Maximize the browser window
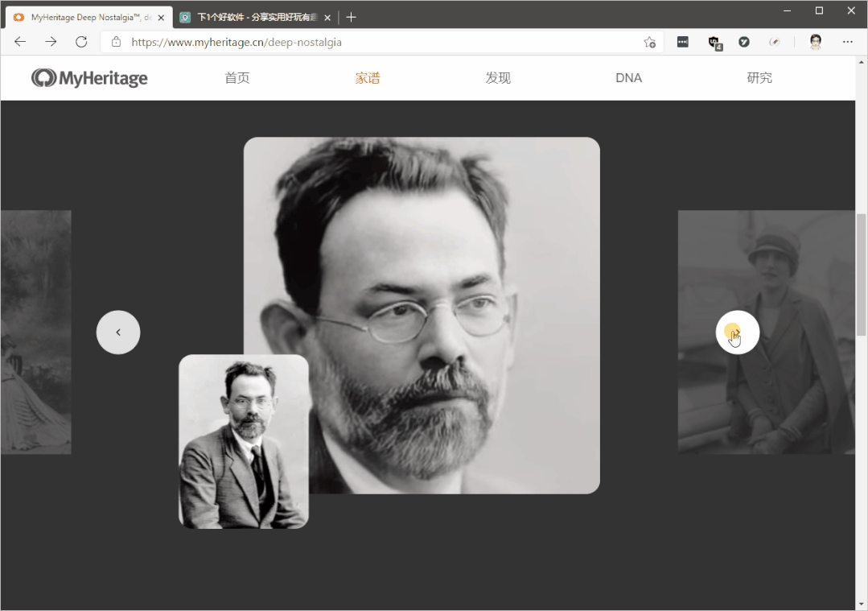Screen dimensions: 868x611 click(x=819, y=10)
